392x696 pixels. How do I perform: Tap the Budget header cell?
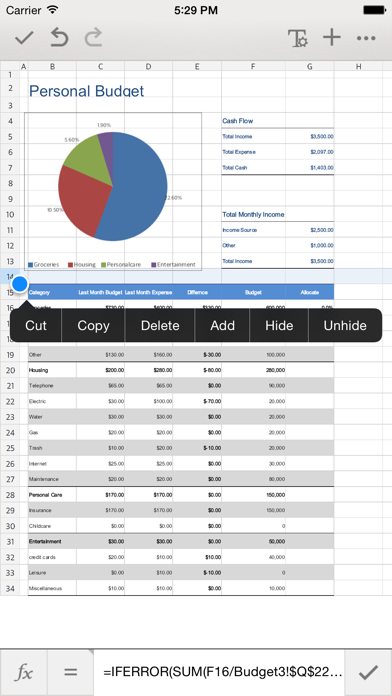coord(253,293)
